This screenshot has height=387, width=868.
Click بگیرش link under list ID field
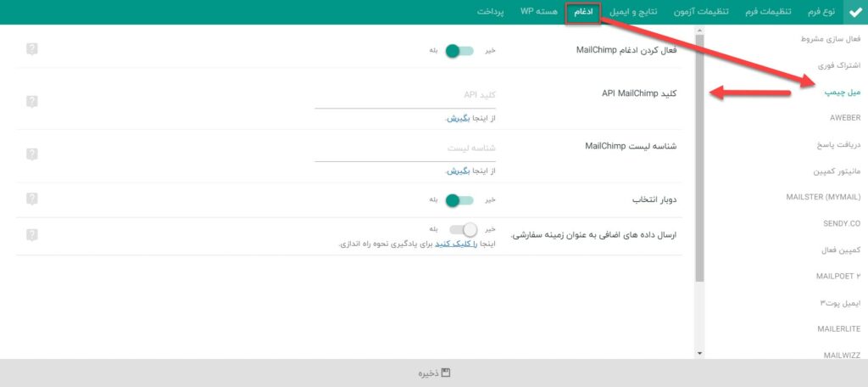pyautogui.click(x=459, y=171)
